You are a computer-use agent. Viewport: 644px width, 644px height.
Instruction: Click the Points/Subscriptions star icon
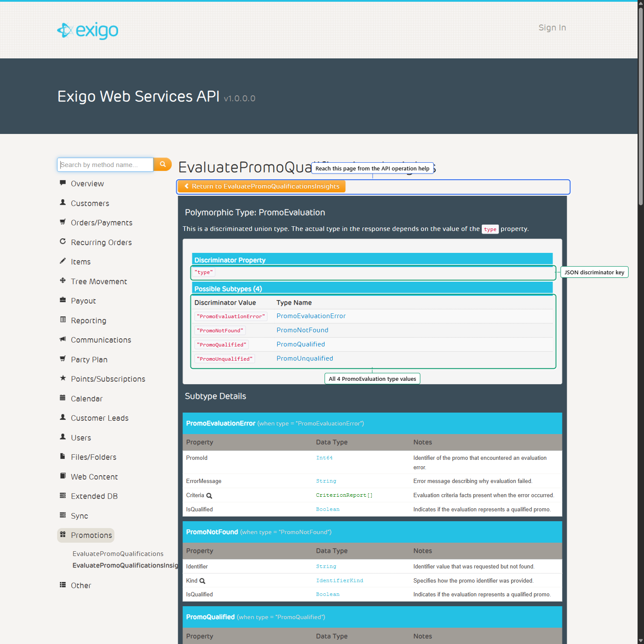[63, 378]
